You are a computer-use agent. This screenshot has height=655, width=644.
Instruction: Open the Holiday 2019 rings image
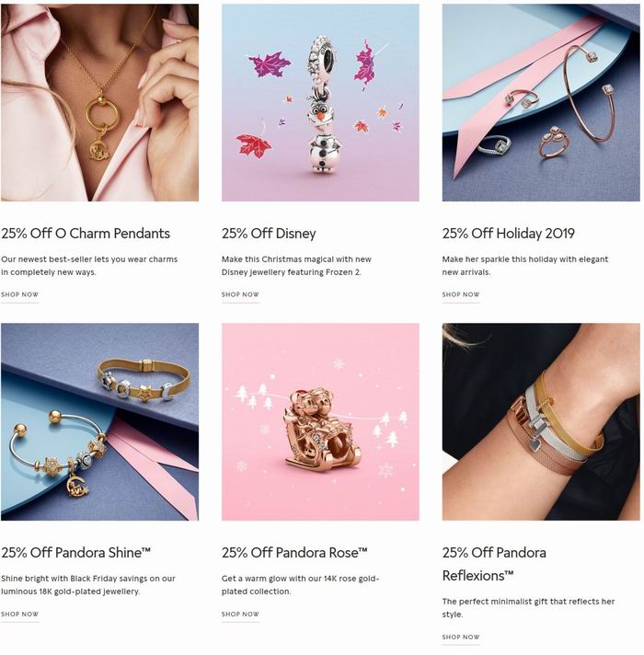pyautogui.click(x=541, y=103)
